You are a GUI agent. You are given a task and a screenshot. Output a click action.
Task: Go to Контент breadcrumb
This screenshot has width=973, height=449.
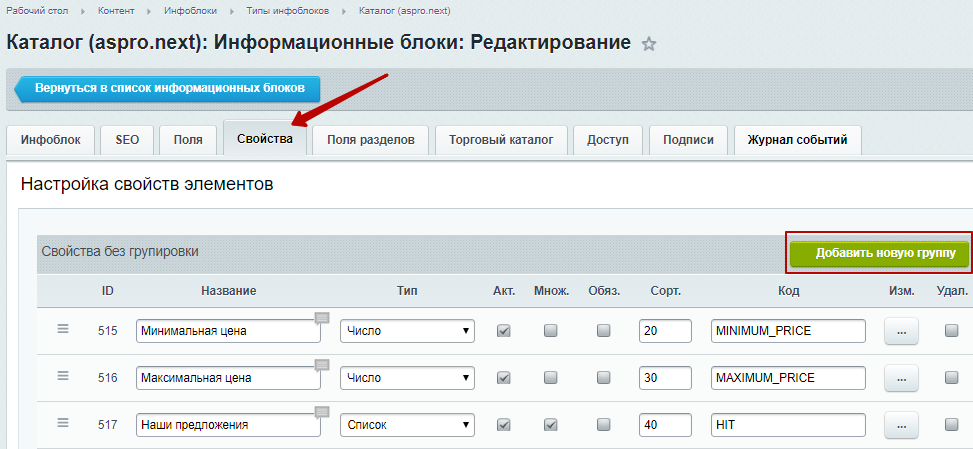tap(117, 11)
